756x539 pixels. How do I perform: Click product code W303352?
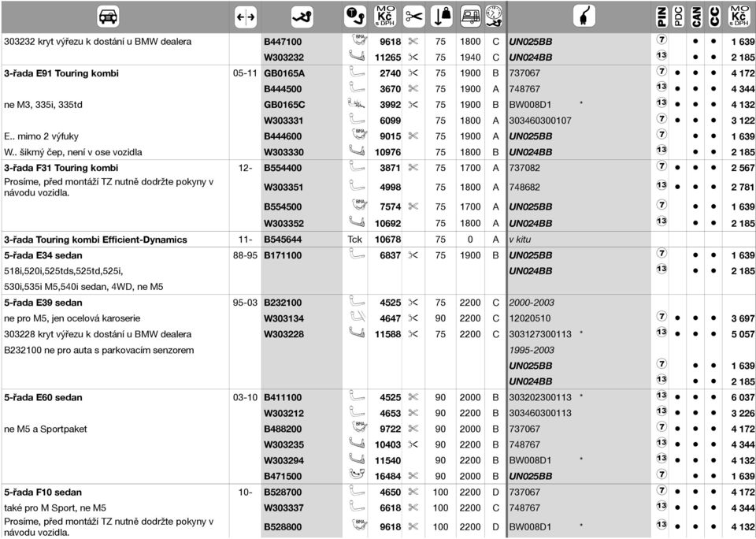284,224
